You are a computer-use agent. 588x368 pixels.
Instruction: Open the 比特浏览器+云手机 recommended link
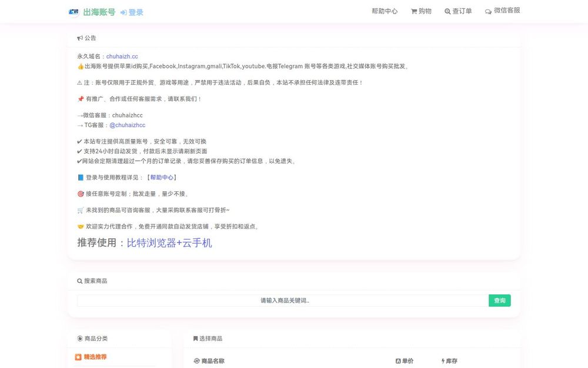(169, 243)
